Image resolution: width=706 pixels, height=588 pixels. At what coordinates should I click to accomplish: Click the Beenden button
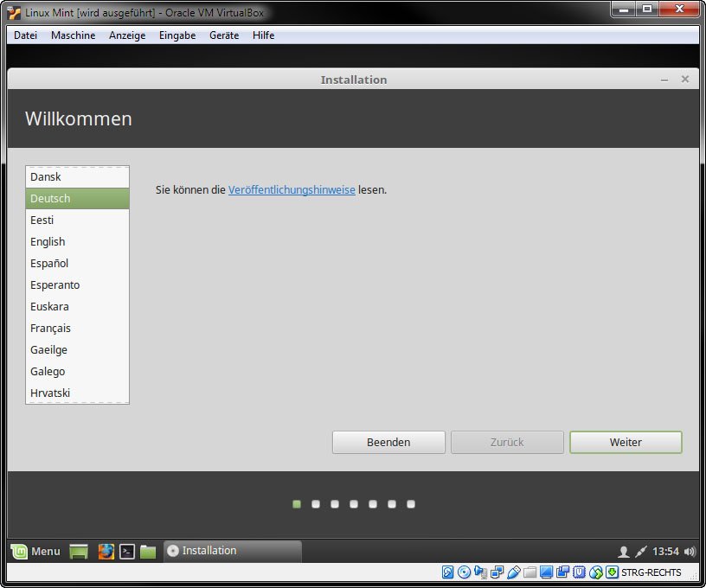coord(388,442)
